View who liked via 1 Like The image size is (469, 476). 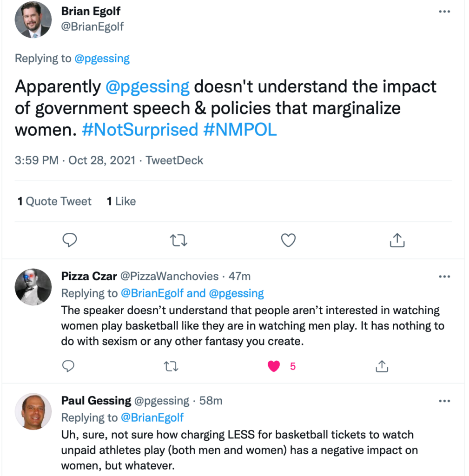click(x=121, y=201)
